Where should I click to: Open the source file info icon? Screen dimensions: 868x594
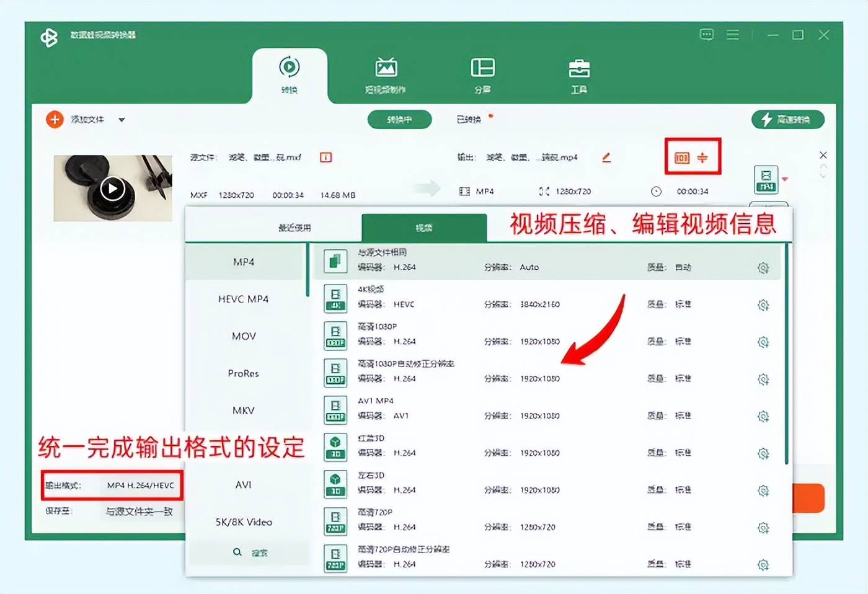[x=325, y=157]
